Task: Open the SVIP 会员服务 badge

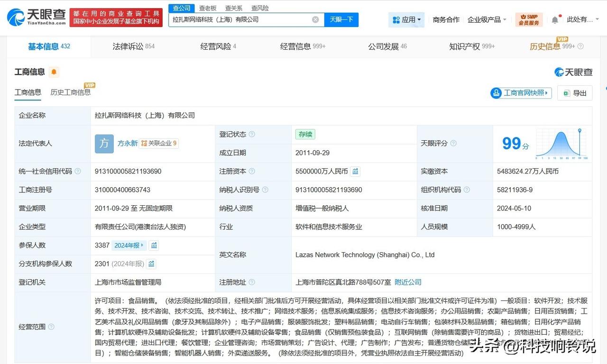Action: click(529, 19)
